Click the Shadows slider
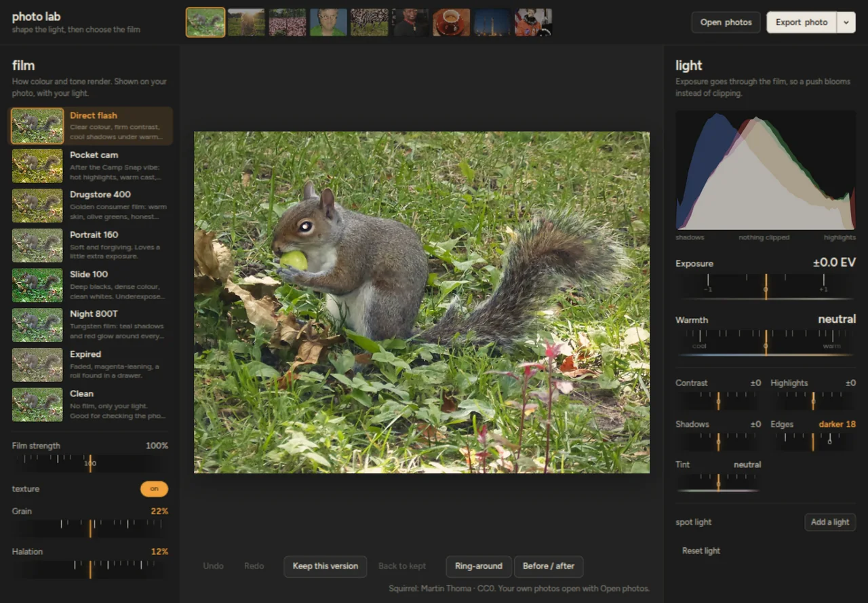This screenshot has width=868, height=603. pos(718,442)
